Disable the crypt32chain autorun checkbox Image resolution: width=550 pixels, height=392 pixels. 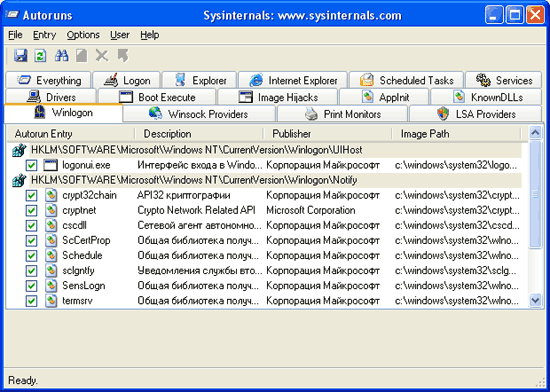[x=31, y=195]
